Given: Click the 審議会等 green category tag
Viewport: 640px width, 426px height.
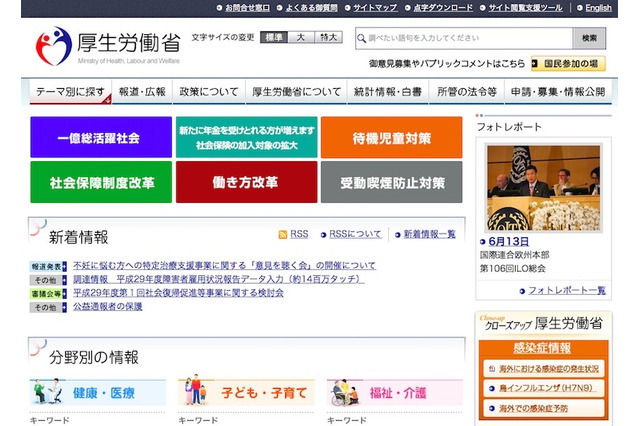Looking at the screenshot, I should [48, 294].
